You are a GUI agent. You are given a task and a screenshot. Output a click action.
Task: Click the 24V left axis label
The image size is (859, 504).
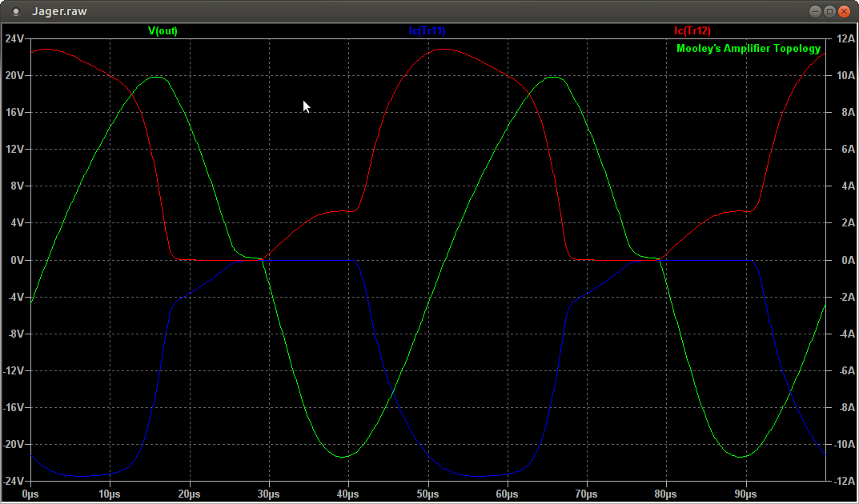pyautogui.click(x=14, y=39)
